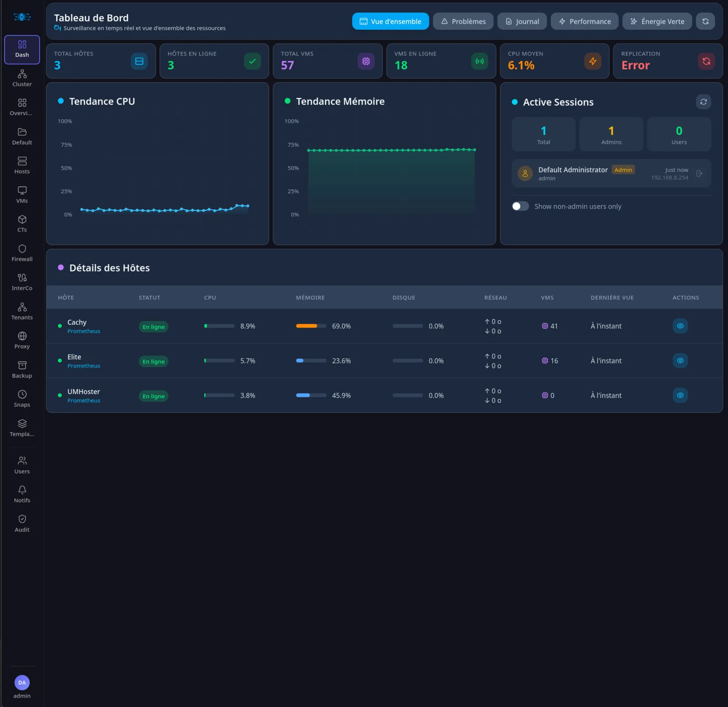
Task: Click Cachy memory usage bar
Action: [311, 326]
